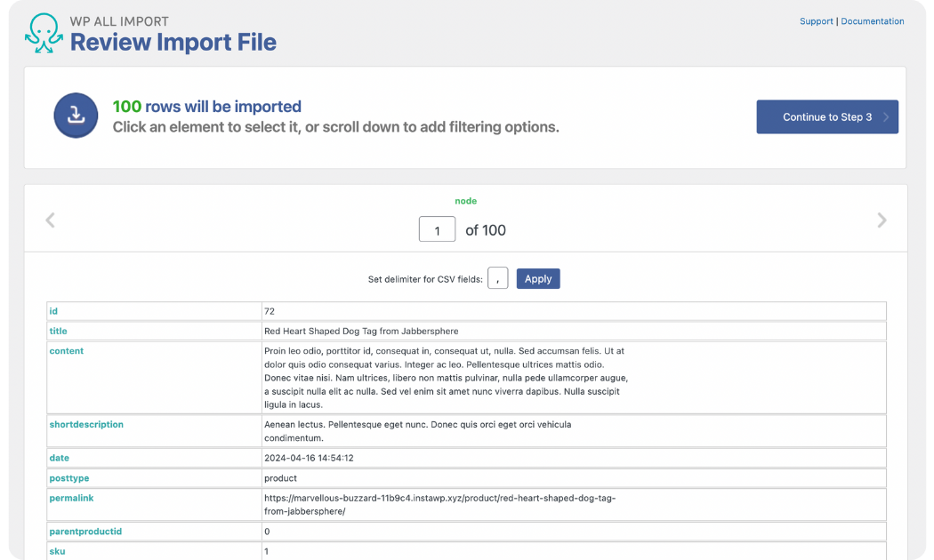Select the parentproductid field name
This screenshot has width=934, height=560.
coord(85,532)
